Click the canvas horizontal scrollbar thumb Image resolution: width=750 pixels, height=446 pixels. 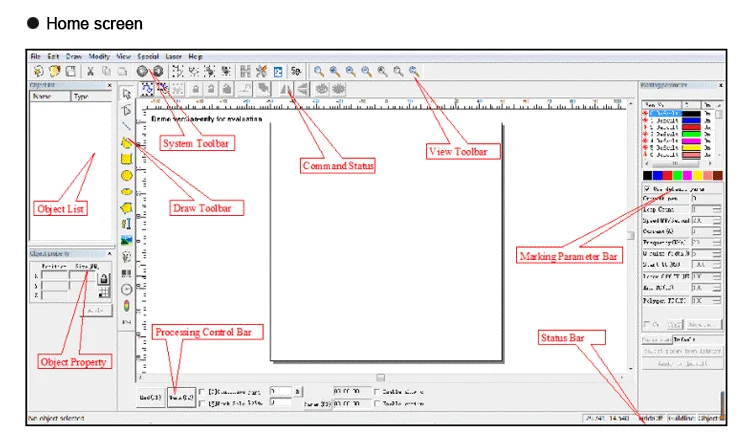(380, 378)
